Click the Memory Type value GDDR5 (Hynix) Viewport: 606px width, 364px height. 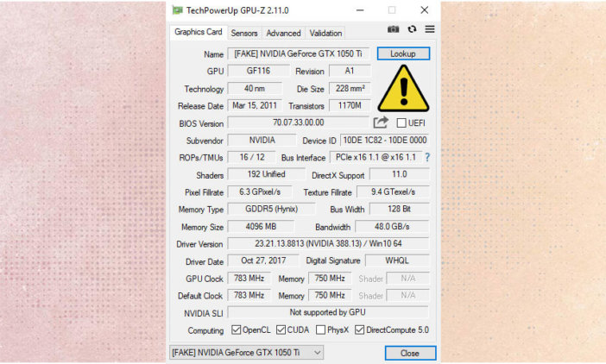271,209
